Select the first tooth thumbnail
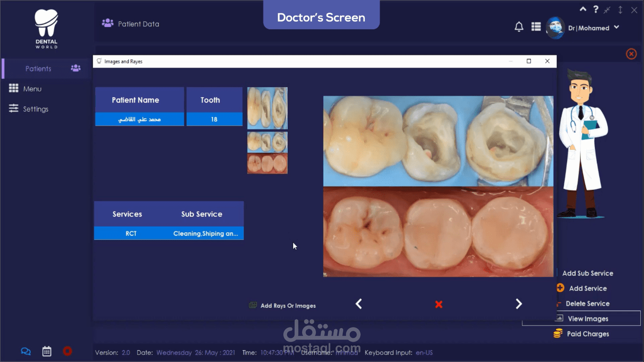644x362 pixels. pyautogui.click(x=267, y=108)
